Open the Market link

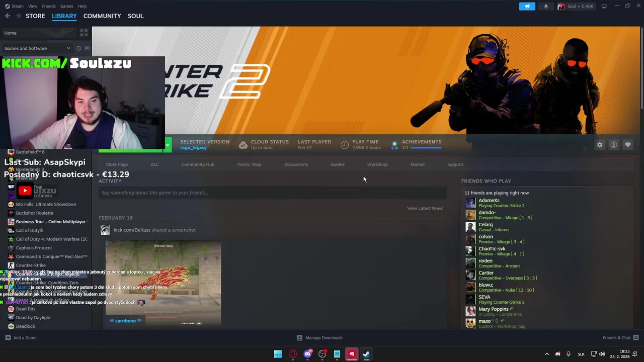pos(417,164)
